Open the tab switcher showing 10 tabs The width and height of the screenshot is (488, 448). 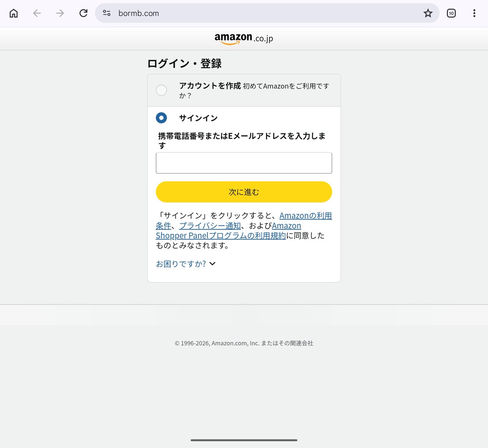click(x=451, y=13)
